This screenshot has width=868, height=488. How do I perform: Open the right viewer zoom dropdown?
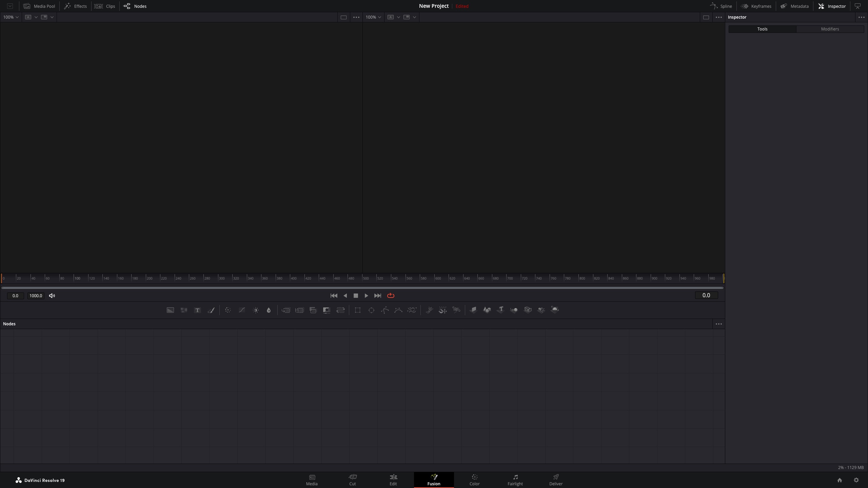point(373,17)
